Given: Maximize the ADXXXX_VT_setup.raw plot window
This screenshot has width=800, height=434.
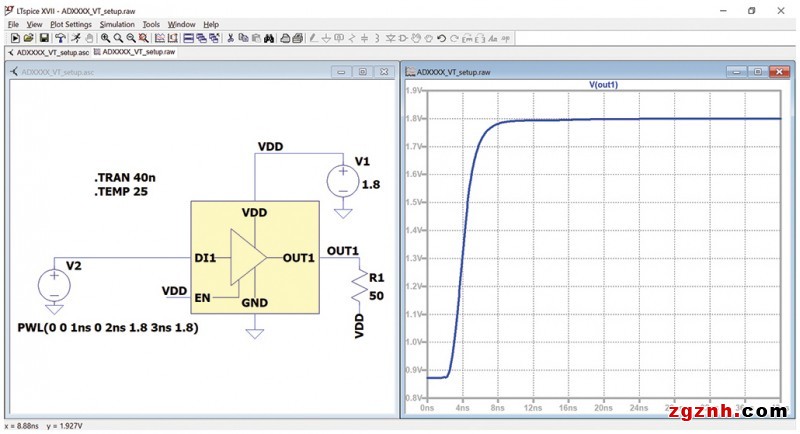Looking at the screenshot, I should pyautogui.click(x=758, y=72).
